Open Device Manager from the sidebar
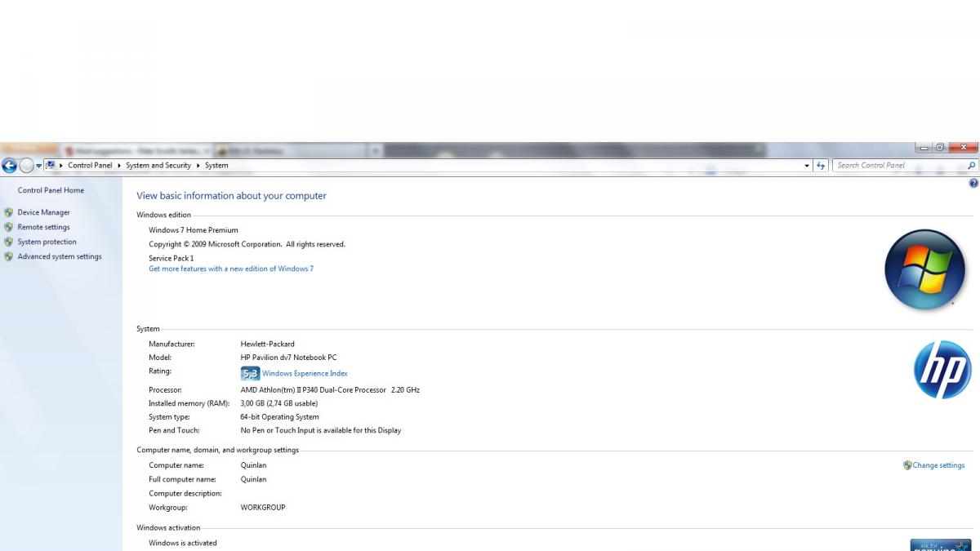 click(44, 212)
